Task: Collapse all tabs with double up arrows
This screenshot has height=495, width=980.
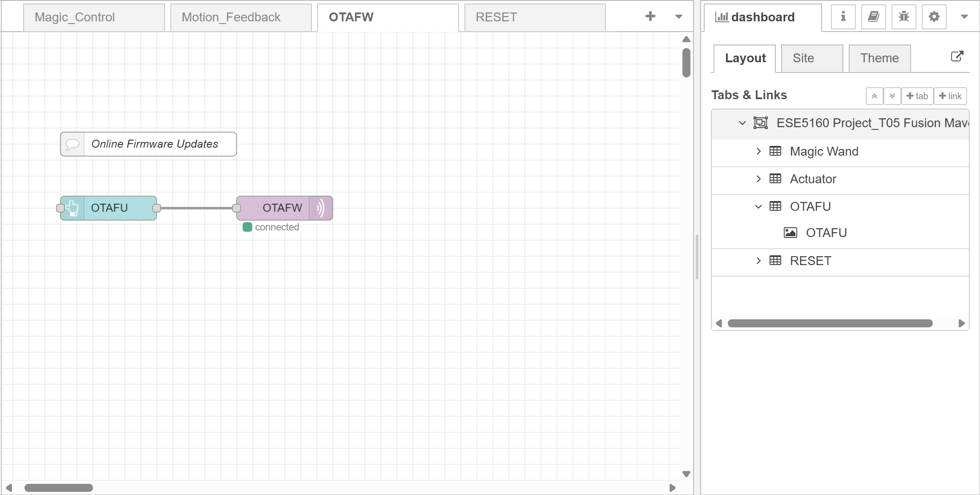Action: coord(874,96)
